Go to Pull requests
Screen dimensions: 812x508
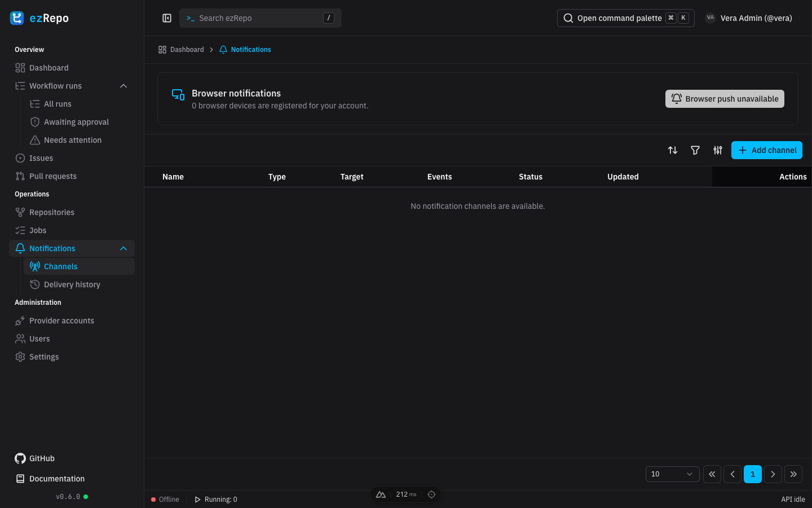(72, 176)
